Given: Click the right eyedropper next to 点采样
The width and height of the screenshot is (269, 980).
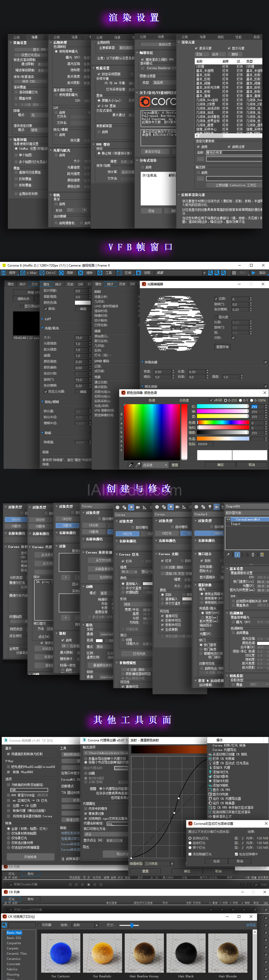Looking at the screenshot, I should click(138, 465).
